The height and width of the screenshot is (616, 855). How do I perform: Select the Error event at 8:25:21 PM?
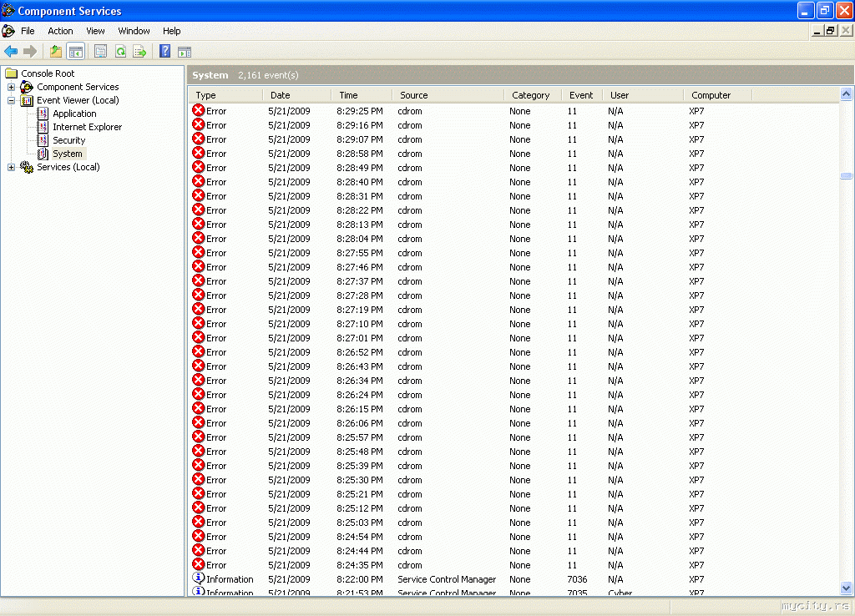[513, 494]
